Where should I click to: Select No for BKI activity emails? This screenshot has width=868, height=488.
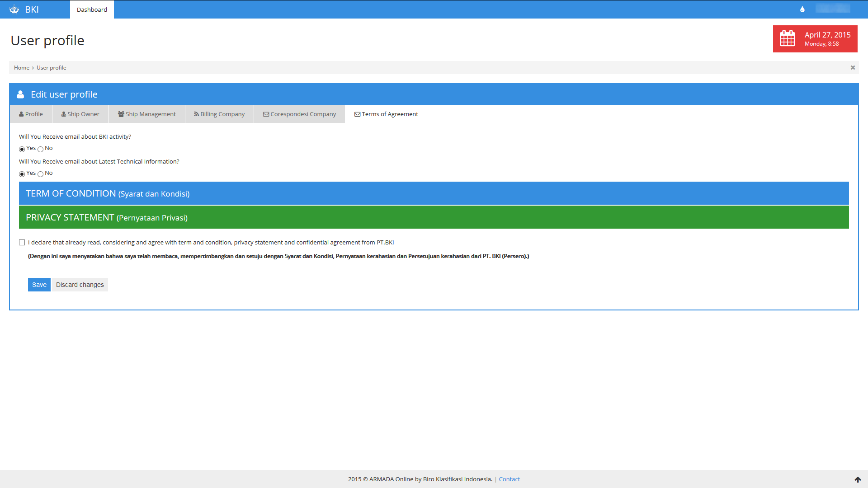[41, 149]
